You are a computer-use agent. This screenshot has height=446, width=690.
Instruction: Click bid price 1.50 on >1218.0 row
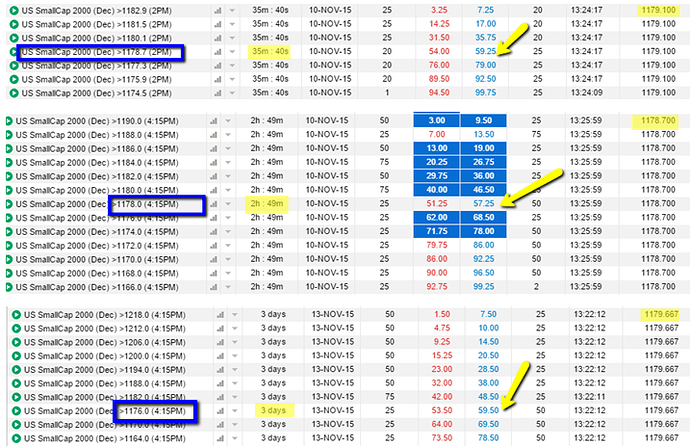click(x=442, y=314)
